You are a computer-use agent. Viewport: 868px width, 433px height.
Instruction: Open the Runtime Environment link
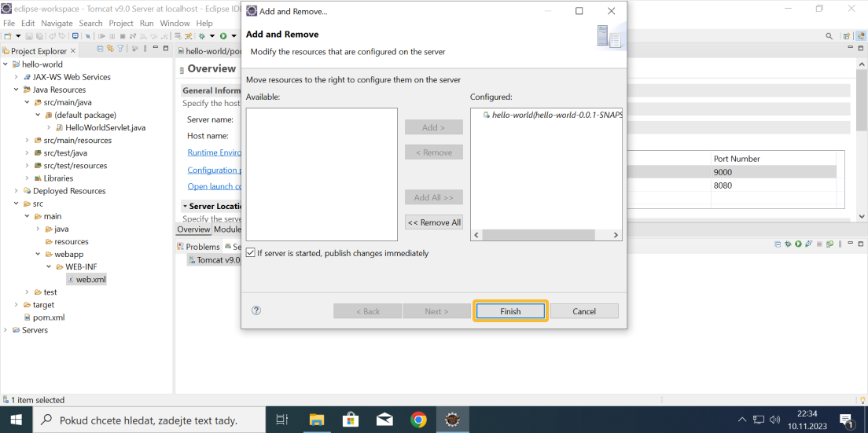[x=214, y=152]
